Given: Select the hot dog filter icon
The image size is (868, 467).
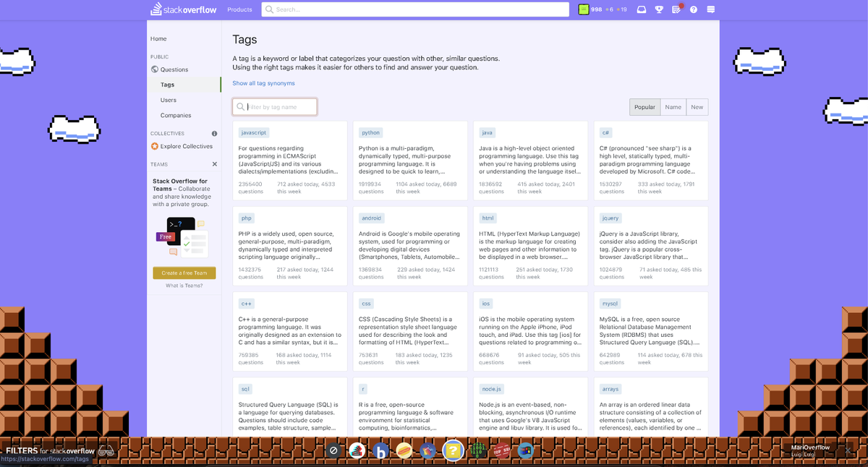Looking at the screenshot, I should (x=404, y=450).
